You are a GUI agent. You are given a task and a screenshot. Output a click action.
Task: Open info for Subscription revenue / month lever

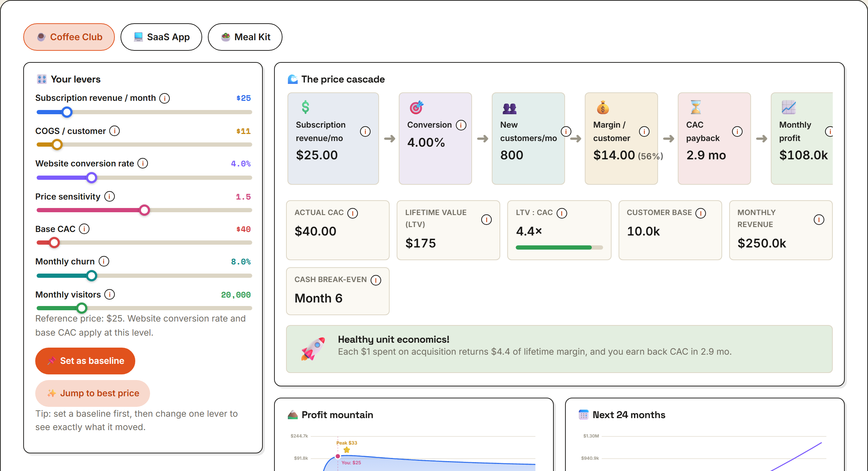[165, 98]
